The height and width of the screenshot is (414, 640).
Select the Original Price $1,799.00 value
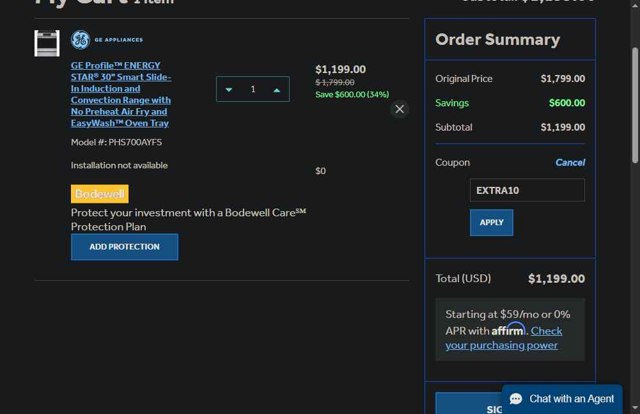pyautogui.click(x=563, y=78)
